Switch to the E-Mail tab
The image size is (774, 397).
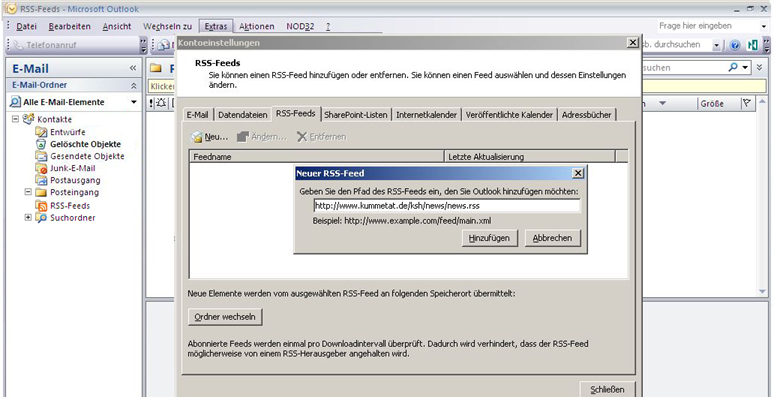[197, 115]
